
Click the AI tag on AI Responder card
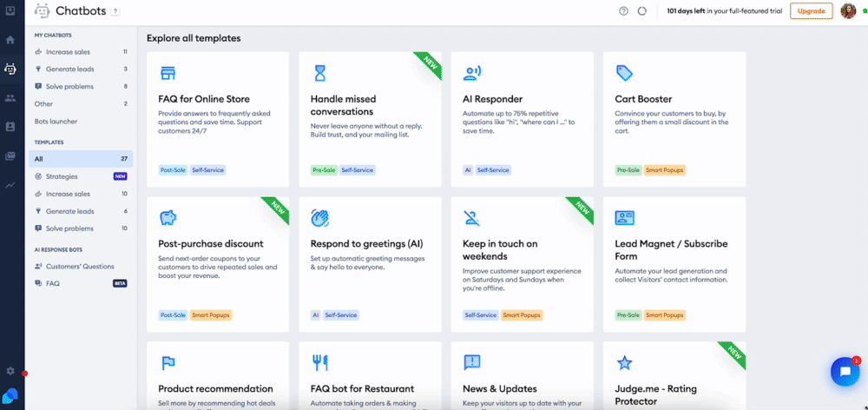[x=468, y=170]
